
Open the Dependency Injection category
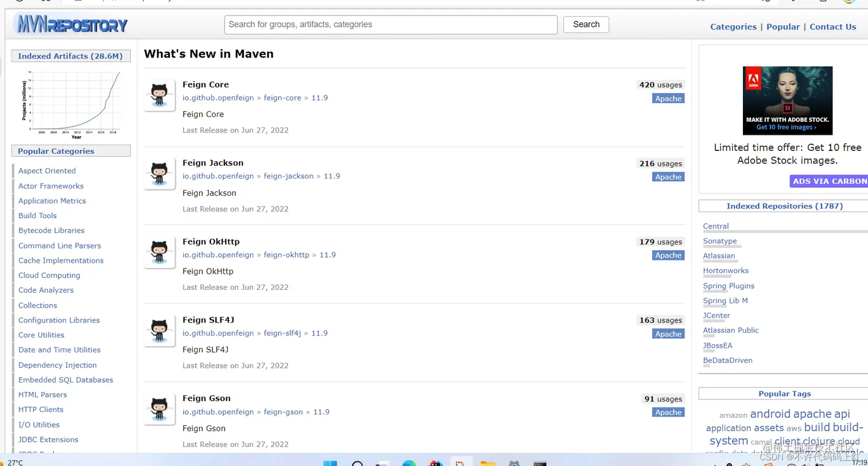[57, 365]
